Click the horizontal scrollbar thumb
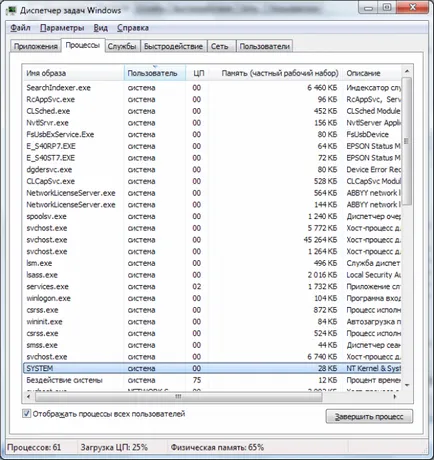 click(179, 397)
